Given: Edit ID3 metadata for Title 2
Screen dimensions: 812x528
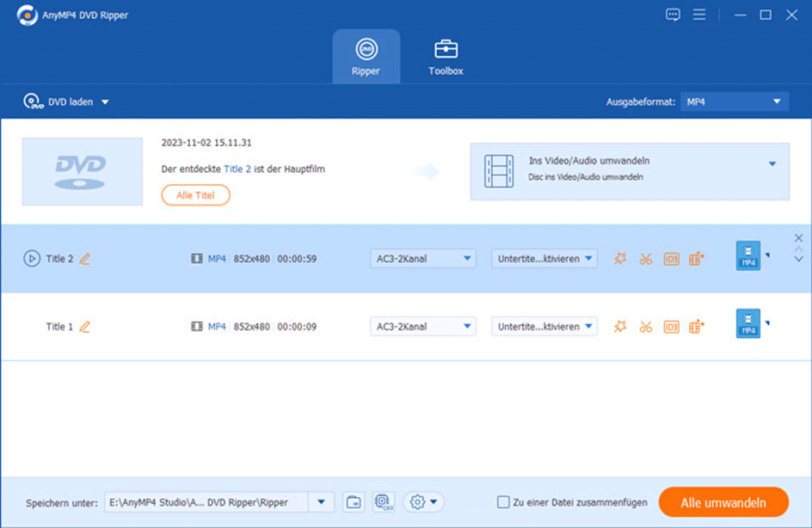Looking at the screenshot, I should (671, 259).
